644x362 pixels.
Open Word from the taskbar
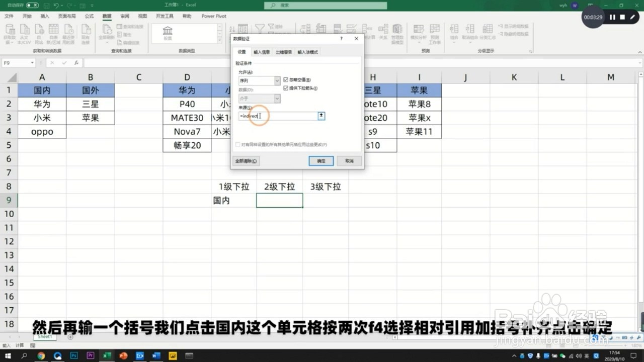156,355
